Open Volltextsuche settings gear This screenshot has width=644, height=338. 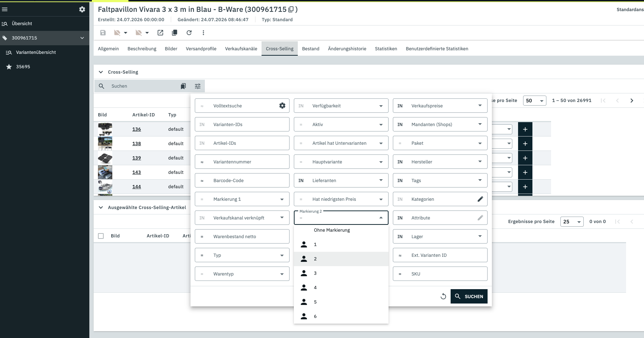(282, 106)
